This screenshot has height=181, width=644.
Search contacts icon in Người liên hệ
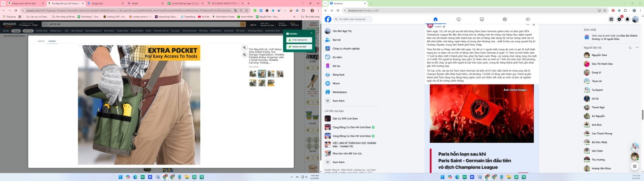(630, 47)
